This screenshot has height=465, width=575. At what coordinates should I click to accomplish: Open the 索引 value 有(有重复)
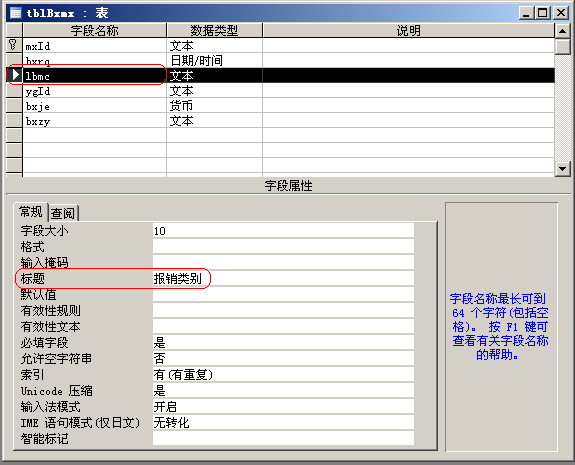pos(283,374)
